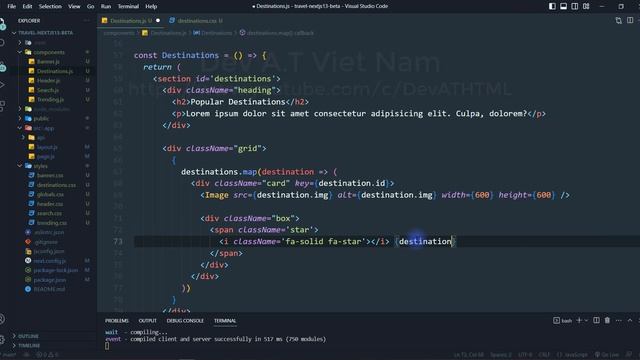Expand the Outline section
This screenshot has height=360, width=640.
pyautogui.click(x=28, y=336)
